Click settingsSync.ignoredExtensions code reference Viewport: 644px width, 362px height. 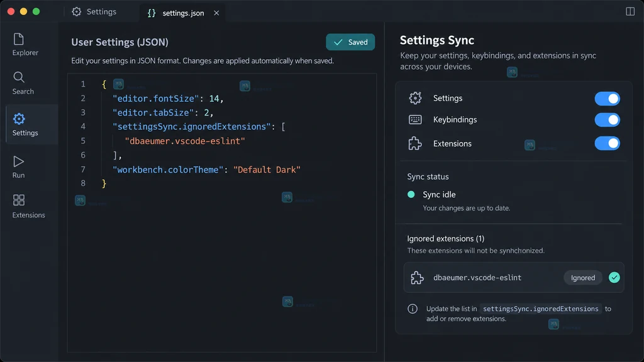pyautogui.click(x=540, y=309)
